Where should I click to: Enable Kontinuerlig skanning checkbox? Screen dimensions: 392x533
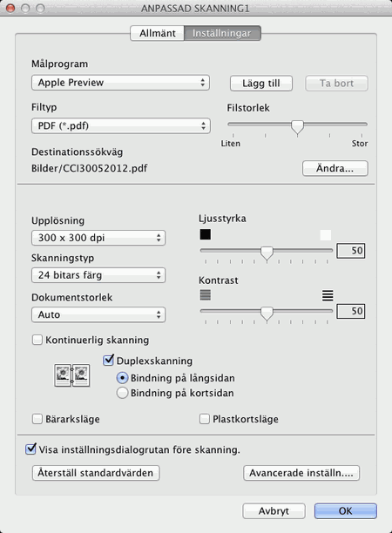[x=37, y=340]
